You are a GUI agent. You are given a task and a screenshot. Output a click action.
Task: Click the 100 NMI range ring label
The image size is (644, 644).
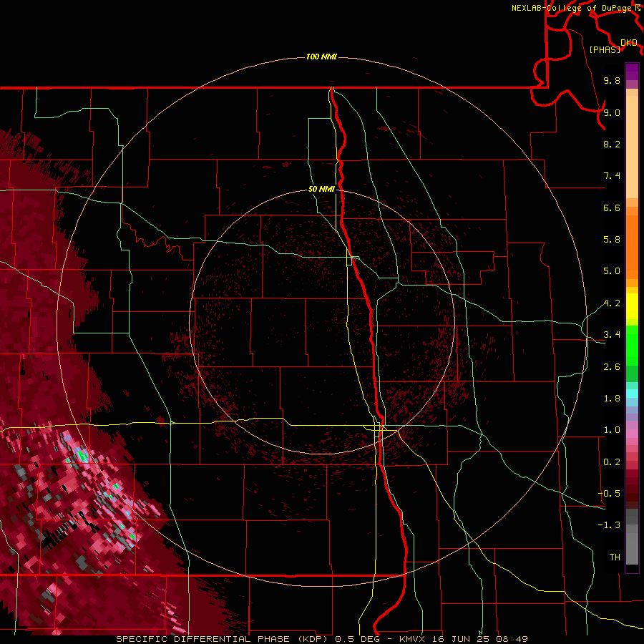tap(321, 57)
